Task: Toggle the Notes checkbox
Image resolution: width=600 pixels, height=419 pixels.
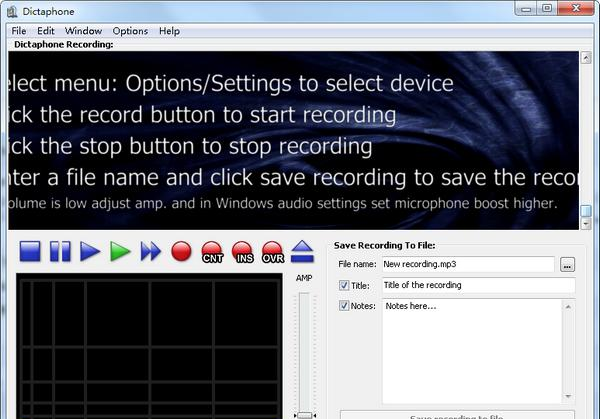Action: point(344,306)
